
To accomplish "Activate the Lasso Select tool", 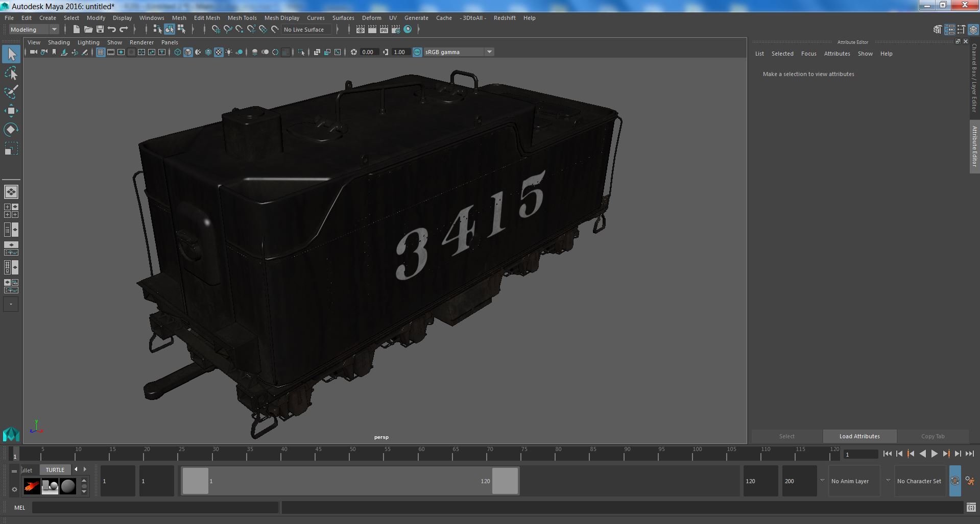I will [x=11, y=73].
